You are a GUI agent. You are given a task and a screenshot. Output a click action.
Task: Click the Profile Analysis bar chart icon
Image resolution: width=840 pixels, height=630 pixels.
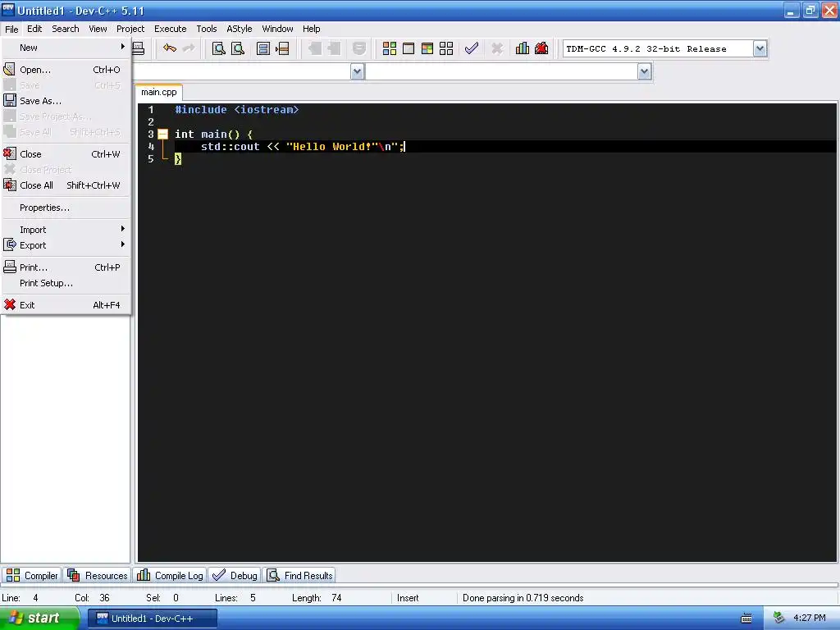click(523, 48)
